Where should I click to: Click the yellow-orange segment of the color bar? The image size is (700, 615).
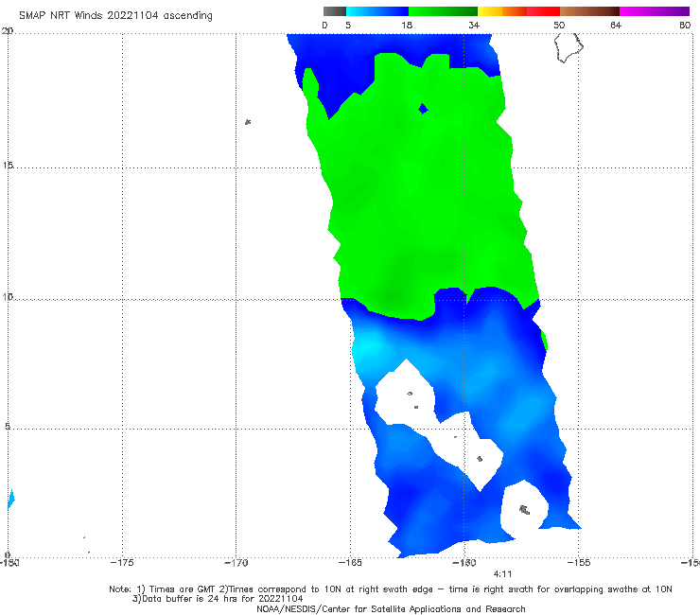502,11
